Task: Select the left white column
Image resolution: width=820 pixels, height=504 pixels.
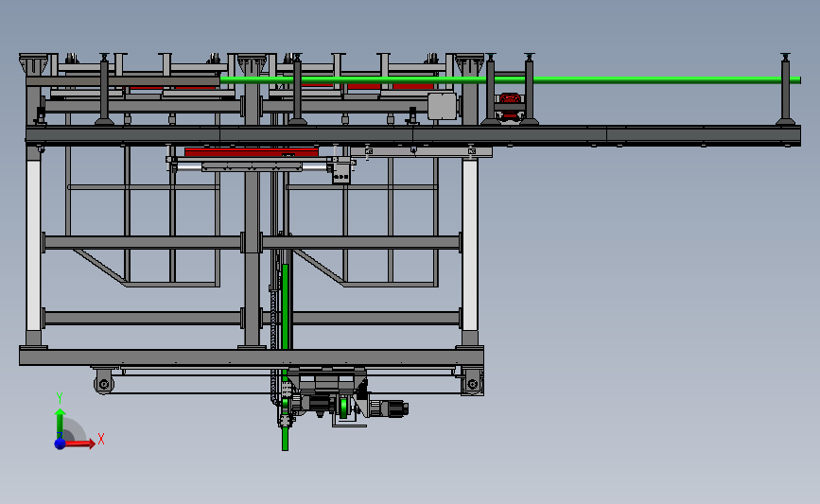Action: (x=33, y=245)
